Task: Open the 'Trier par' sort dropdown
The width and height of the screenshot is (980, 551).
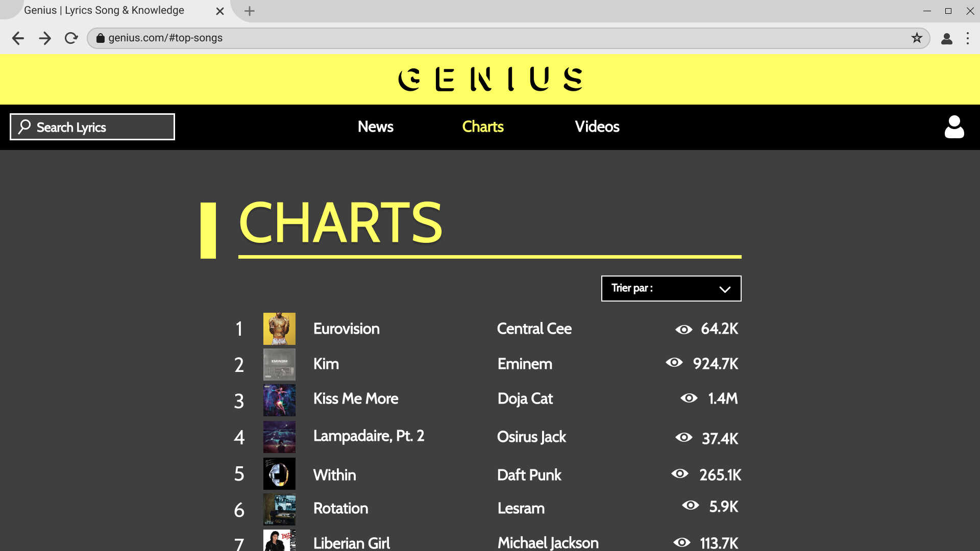Action: (x=671, y=289)
